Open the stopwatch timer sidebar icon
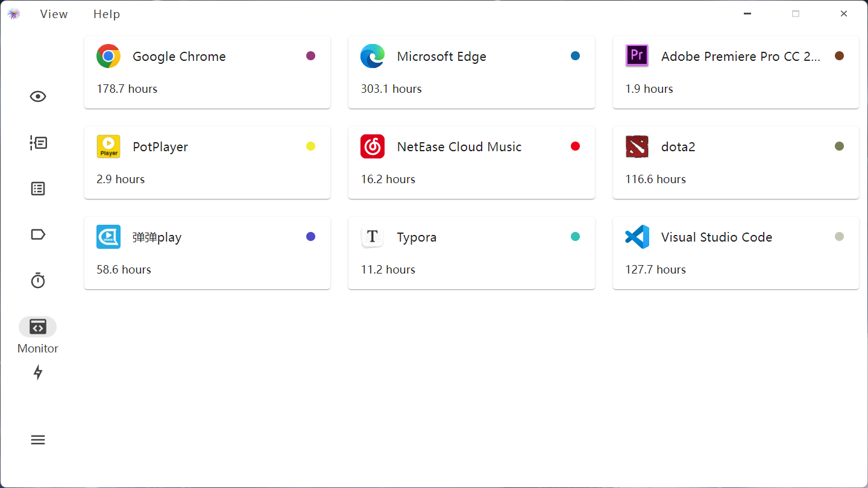This screenshot has width=868, height=488. (x=38, y=280)
